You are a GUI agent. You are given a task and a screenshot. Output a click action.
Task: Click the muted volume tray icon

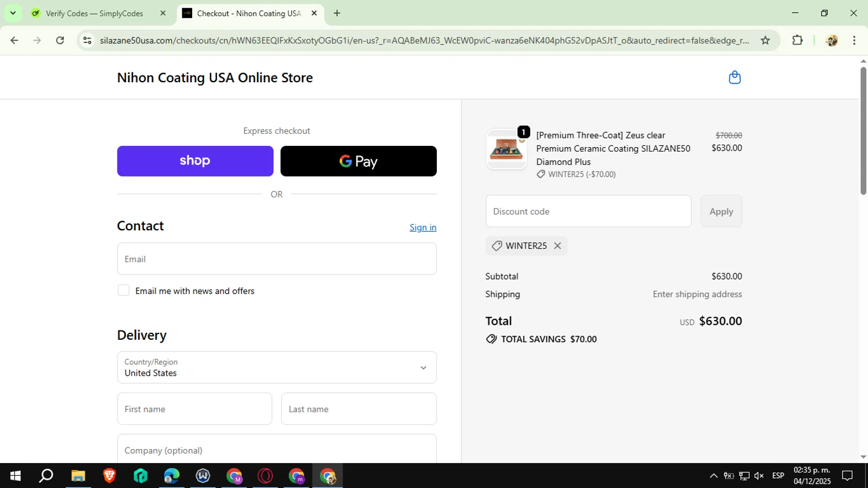tap(759, 476)
